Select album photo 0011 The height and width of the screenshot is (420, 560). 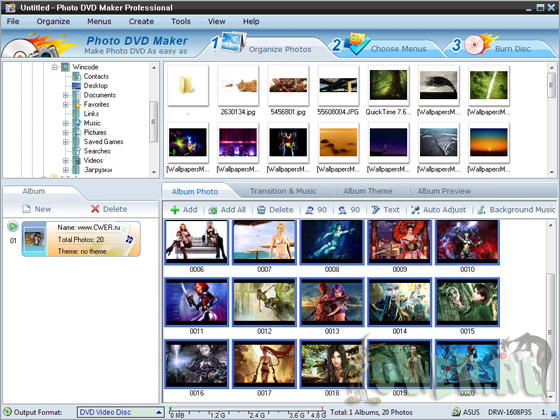[x=196, y=302]
